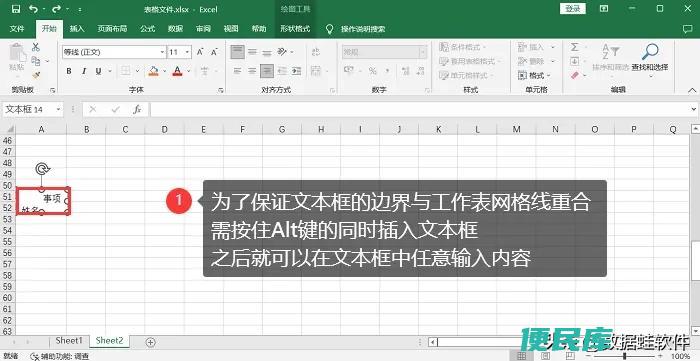Open the Quick Access Toolbar customize dropdown
This screenshot has height=361, width=700.
point(79,9)
